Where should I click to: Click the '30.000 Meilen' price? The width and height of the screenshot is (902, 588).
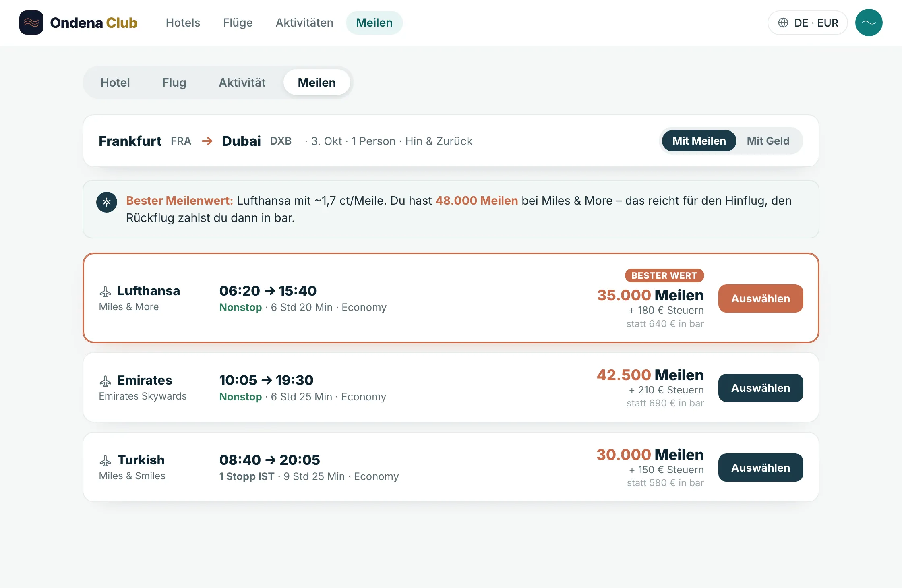point(650,455)
